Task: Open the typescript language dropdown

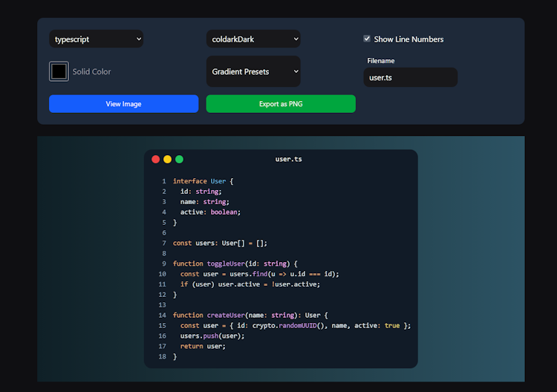Action: point(97,39)
